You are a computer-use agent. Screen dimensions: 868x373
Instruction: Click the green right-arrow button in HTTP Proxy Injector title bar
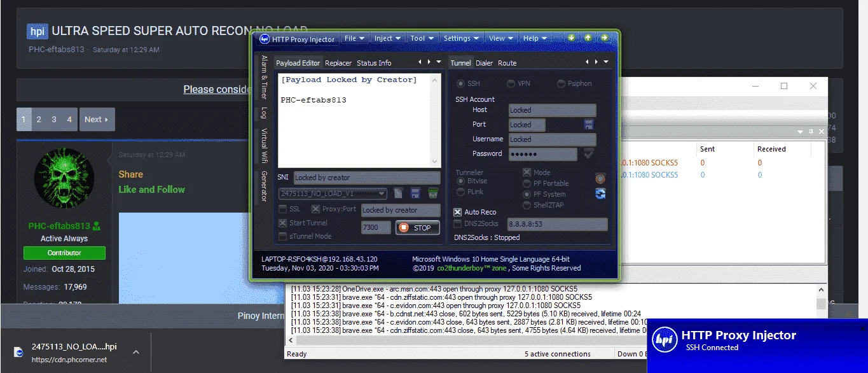point(604,38)
